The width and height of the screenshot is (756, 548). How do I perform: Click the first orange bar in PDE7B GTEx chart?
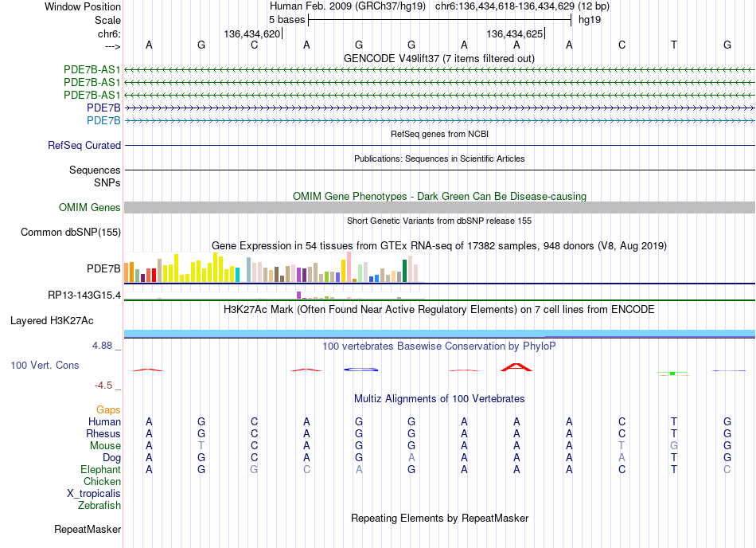[127, 272]
